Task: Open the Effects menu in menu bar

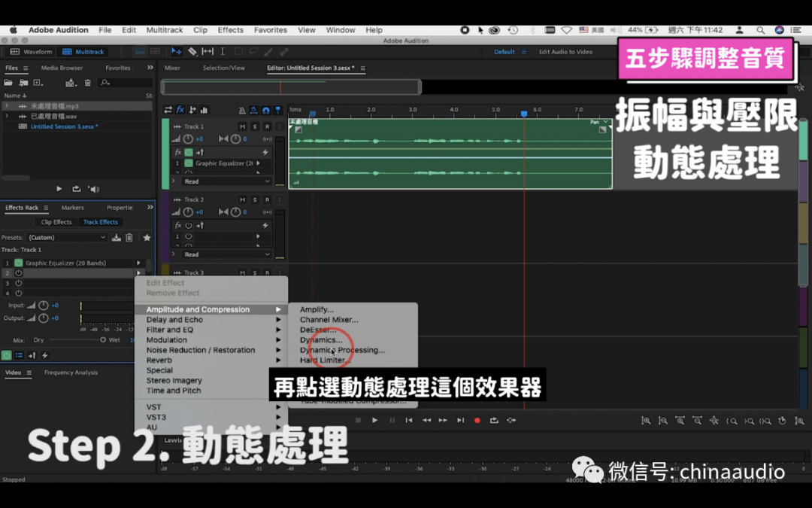Action: (231, 30)
